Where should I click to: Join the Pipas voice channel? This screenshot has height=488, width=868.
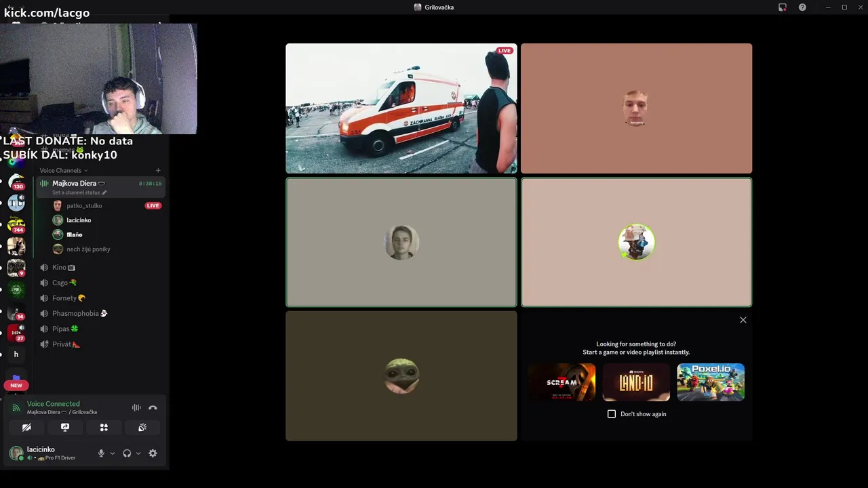(100, 329)
